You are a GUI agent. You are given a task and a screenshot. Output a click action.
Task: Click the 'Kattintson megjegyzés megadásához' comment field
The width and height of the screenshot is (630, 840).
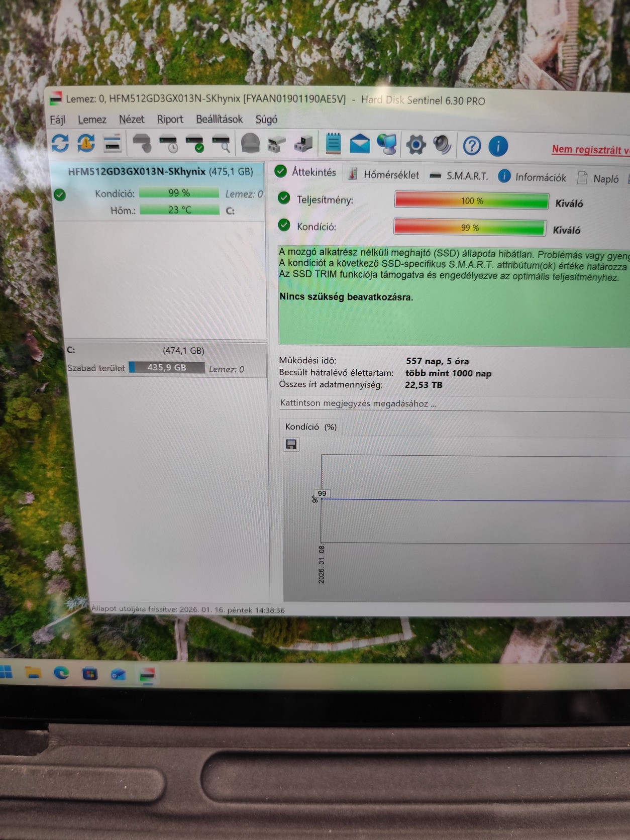tap(454, 403)
